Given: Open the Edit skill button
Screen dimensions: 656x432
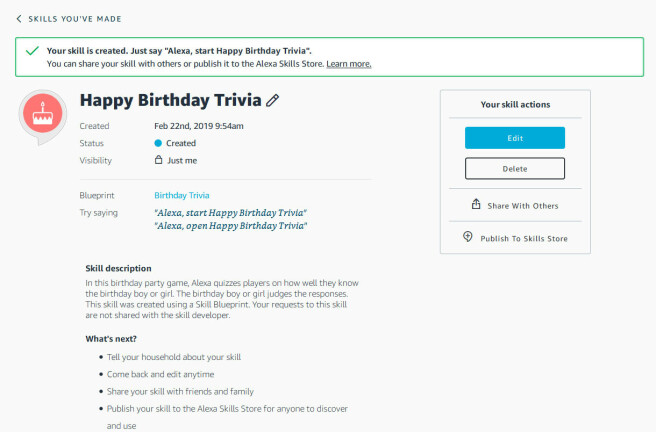Looking at the screenshot, I should pyautogui.click(x=515, y=138).
